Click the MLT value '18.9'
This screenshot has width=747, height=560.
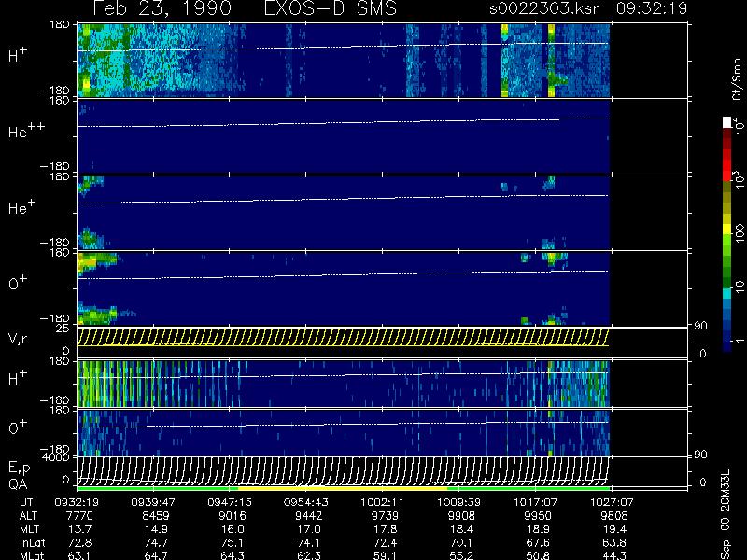click(538, 529)
